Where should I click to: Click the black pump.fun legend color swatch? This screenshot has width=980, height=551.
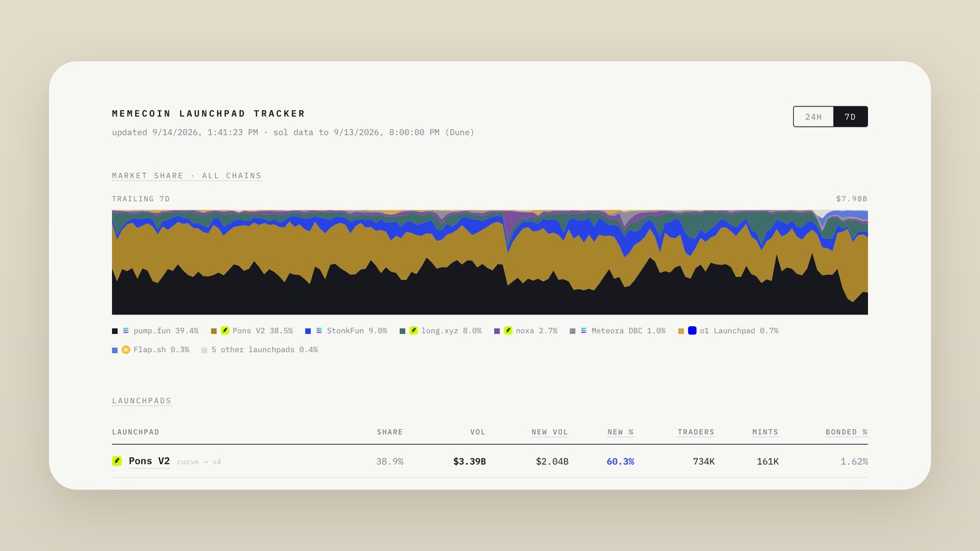tap(115, 331)
